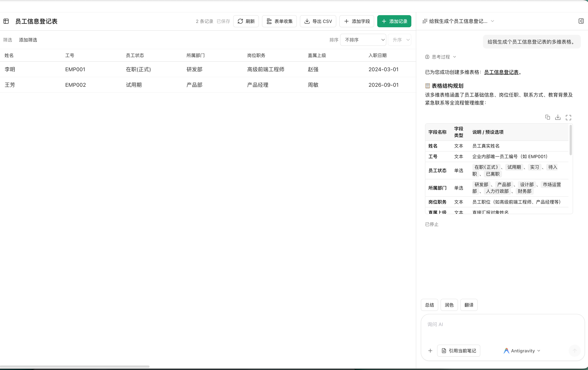This screenshot has width=588, height=370.
Task: Click the 翻译 quick action
Action: tap(469, 305)
